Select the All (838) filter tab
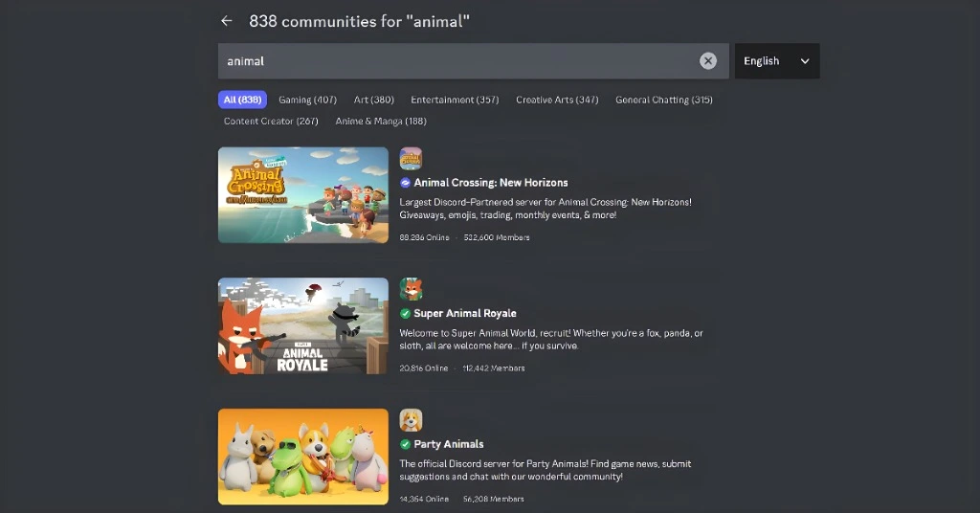Screen dimensions: 980x513 [242, 100]
